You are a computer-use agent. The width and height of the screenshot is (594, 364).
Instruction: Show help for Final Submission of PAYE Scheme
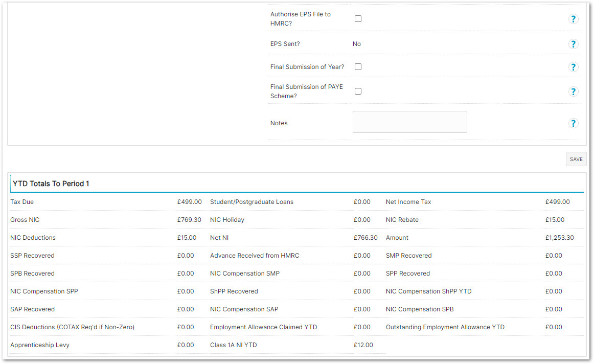tap(573, 92)
